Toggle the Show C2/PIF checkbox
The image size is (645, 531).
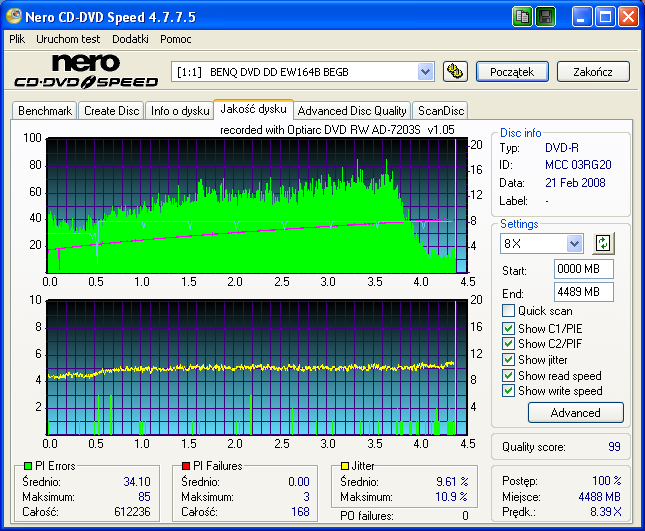508,343
